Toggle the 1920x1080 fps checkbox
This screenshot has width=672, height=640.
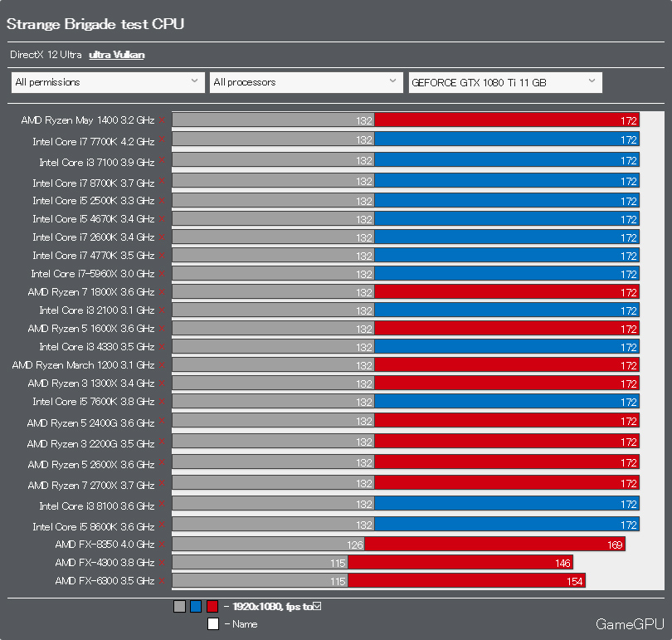[x=317, y=606]
